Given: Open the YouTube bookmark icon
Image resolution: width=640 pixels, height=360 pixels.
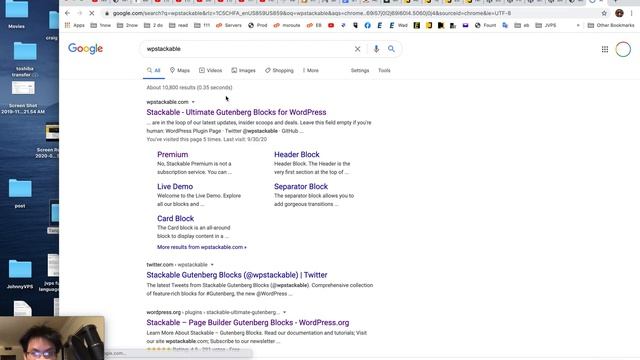Looking at the screenshot, I should pyautogui.click(x=331, y=25).
